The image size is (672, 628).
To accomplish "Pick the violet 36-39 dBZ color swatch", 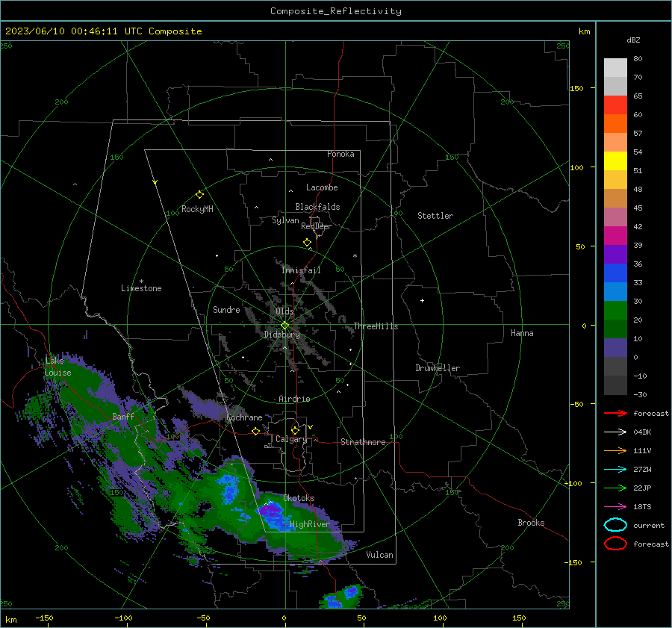I will [x=615, y=254].
